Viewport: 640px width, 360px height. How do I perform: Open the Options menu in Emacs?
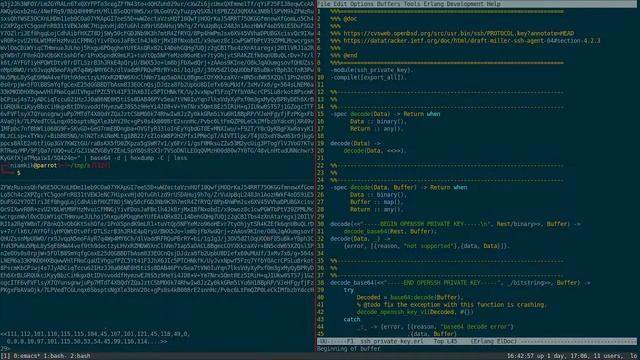pos(362,4)
